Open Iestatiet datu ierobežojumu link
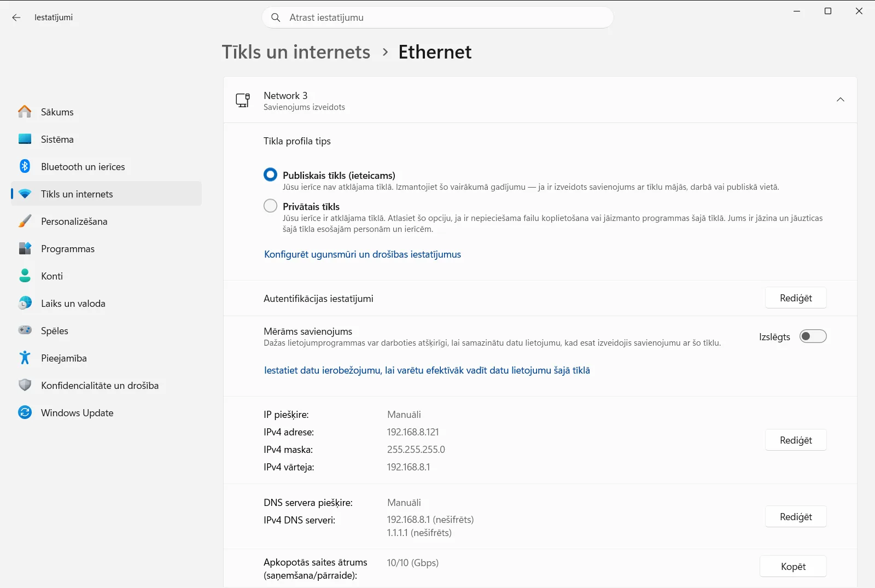This screenshot has height=588, width=875. click(427, 370)
